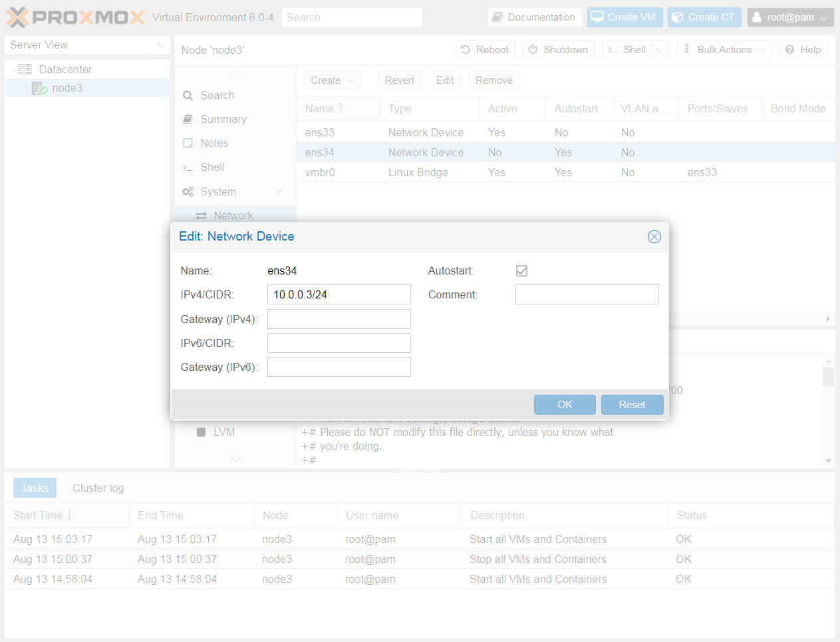
Task: Click the Create VM button
Action: (x=625, y=17)
